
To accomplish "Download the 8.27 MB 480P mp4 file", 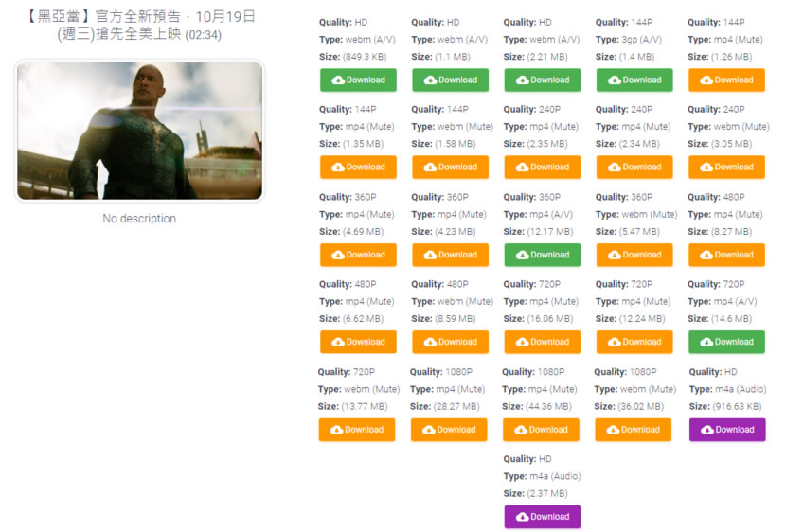I will [725, 255].
